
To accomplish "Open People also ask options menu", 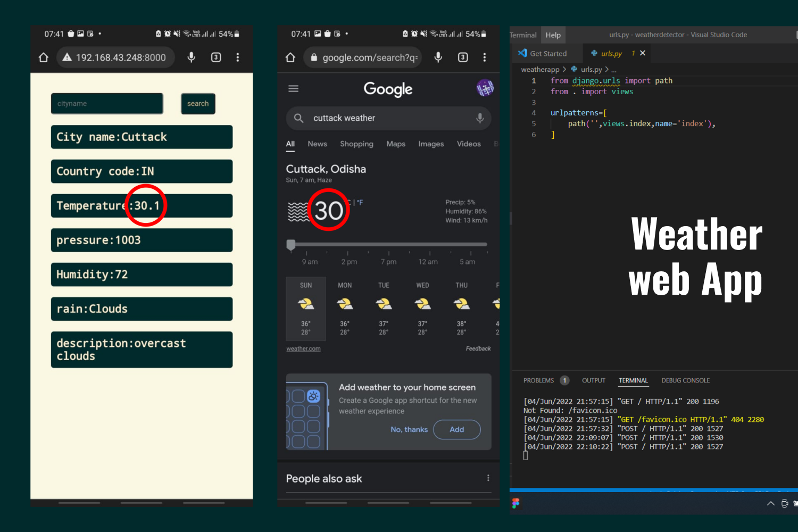I will [x=488, y=478].
